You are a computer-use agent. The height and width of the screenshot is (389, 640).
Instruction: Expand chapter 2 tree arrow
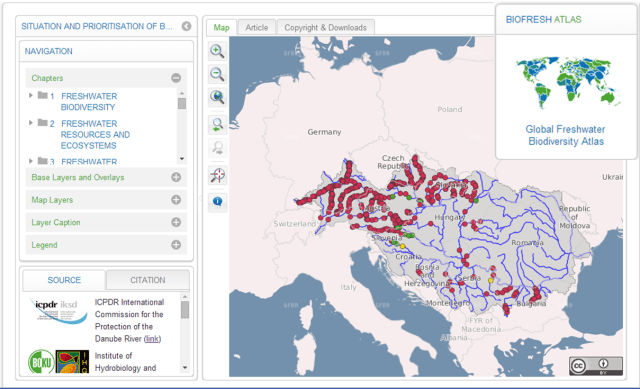pos(31,123)
